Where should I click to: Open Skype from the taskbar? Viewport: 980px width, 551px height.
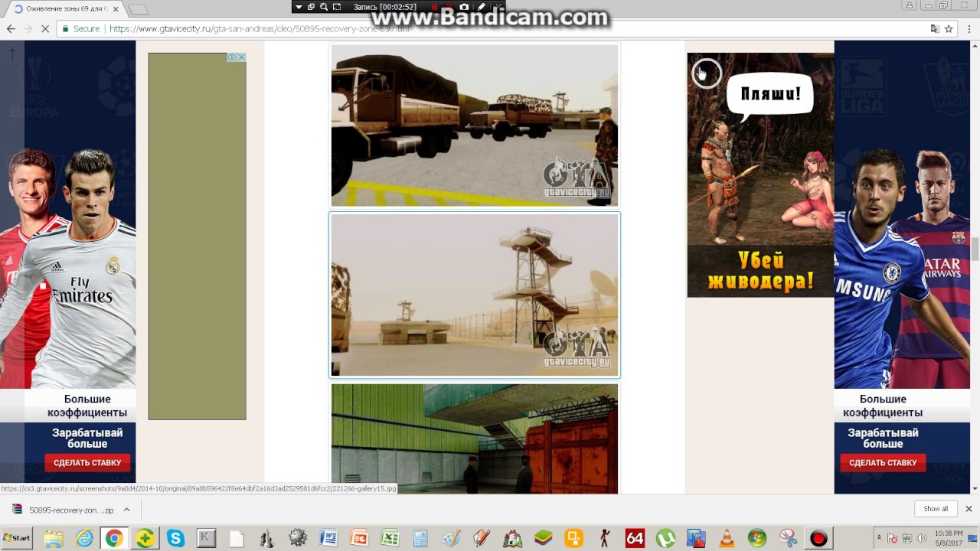(x=175, y=538)
